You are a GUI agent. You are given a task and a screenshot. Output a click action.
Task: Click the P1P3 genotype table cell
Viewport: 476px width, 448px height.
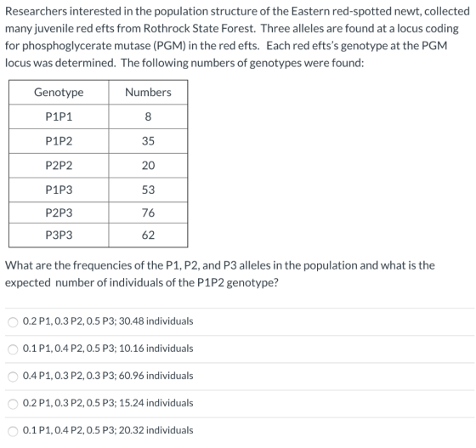click(59, 190)
